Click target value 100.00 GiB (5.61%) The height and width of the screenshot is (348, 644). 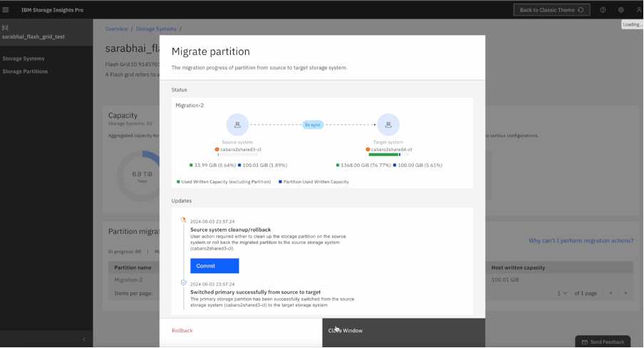pos(420,165)
